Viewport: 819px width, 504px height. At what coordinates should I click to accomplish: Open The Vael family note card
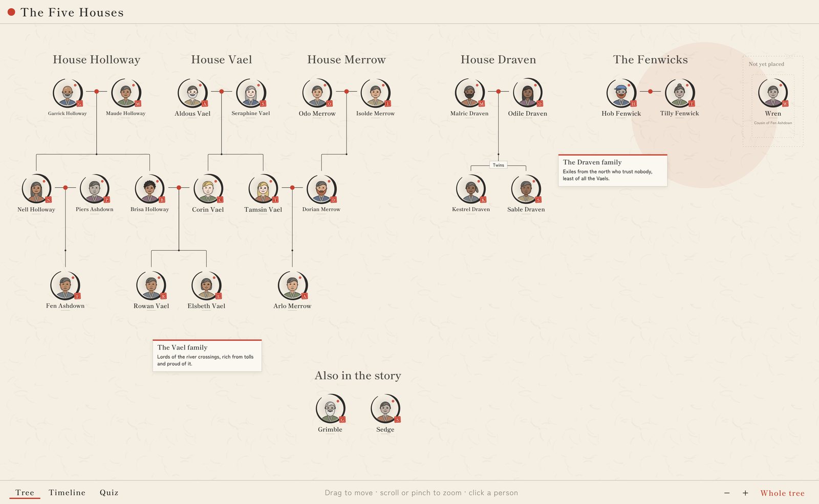point(207,356)
